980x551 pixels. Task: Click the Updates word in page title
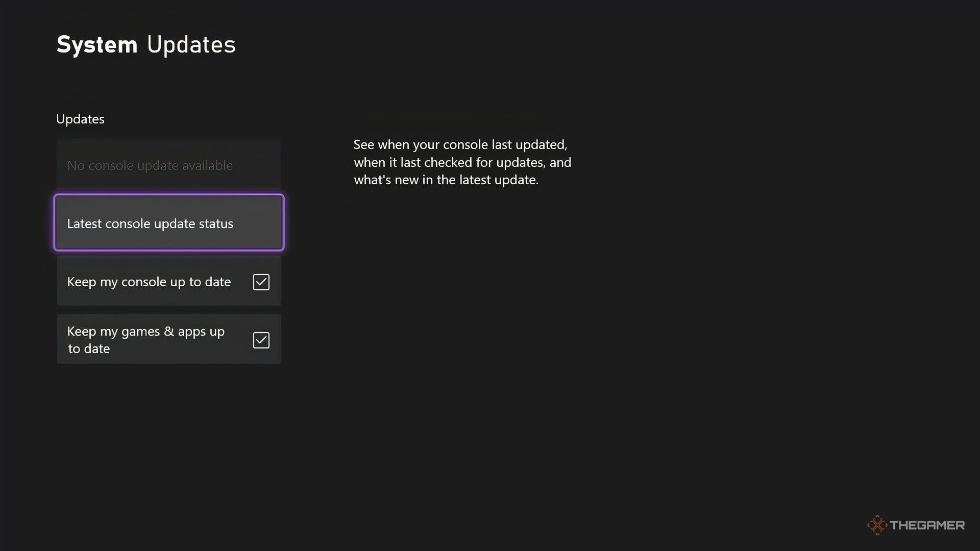pyautogui.click(x=191, y=45)
